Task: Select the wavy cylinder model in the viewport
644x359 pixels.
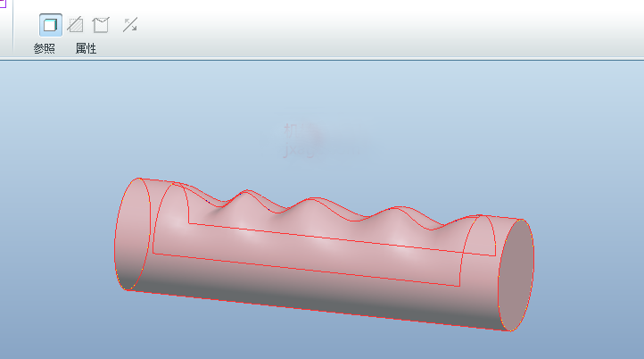Action: tap(324, 255)
